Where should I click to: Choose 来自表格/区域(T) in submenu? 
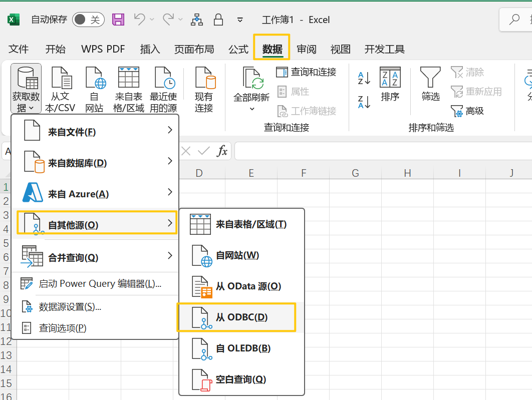pyautogui.click(x=241, y=224)
